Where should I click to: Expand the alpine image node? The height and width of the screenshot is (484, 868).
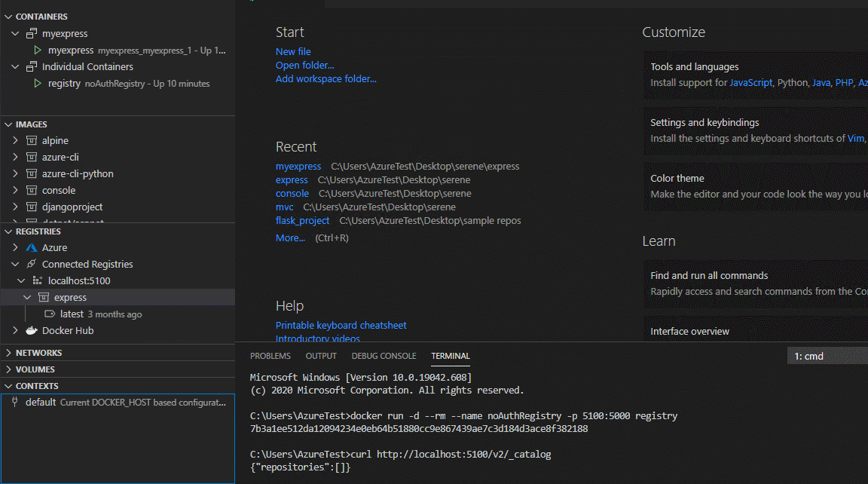pos(16,141)
